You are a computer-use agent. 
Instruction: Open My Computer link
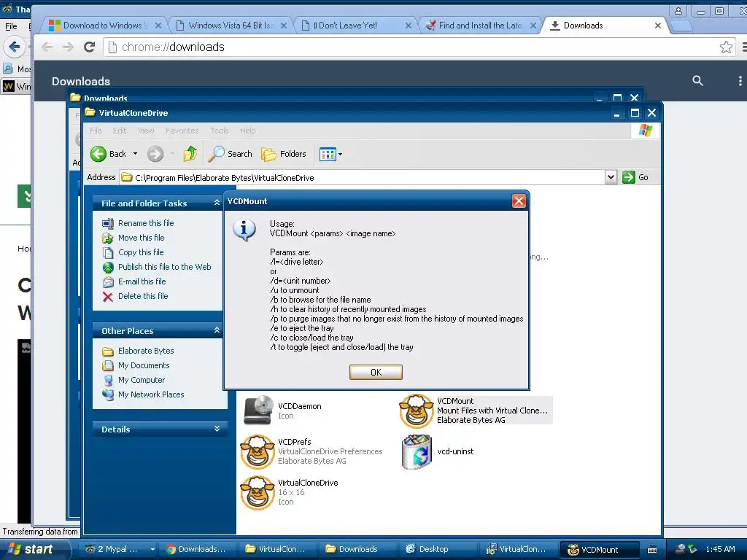pos(142,380)
